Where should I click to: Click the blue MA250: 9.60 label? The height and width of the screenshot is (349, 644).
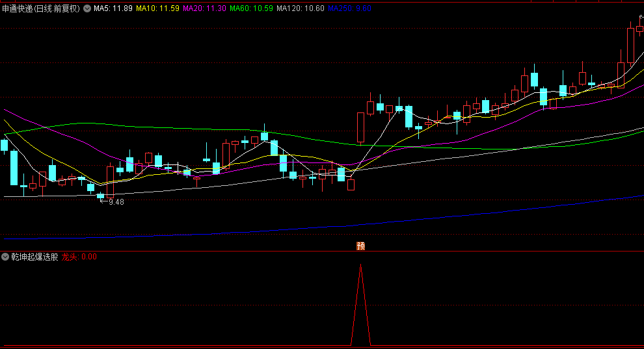click(349, 8)
